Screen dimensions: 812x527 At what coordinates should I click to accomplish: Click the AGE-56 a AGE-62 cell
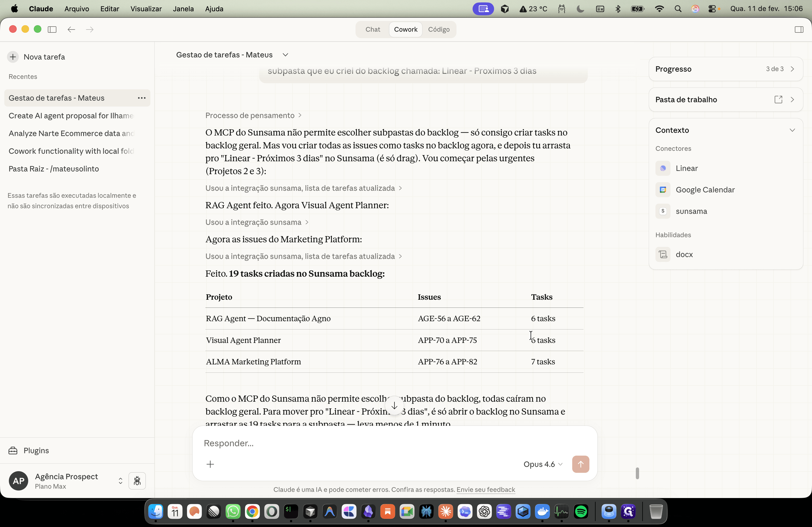(449, 319)
